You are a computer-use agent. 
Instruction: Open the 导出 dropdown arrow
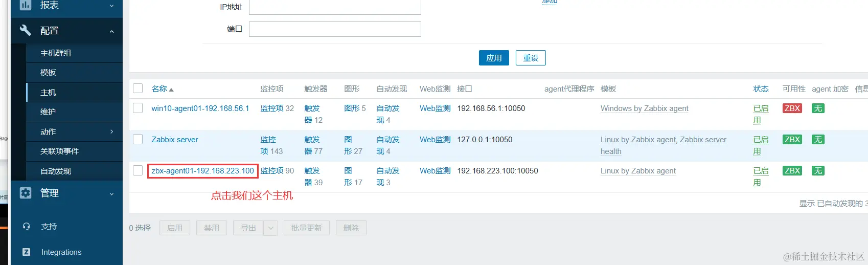[x=271, y=228]
